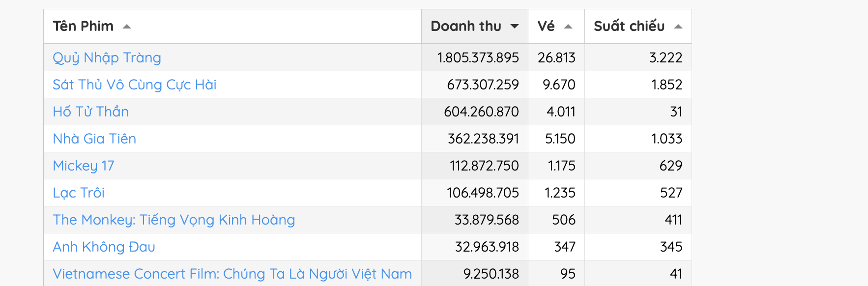The height and width of the screenshot is (286, 868).
Task: Sort by Vé column header
Action: click(546, 26)
